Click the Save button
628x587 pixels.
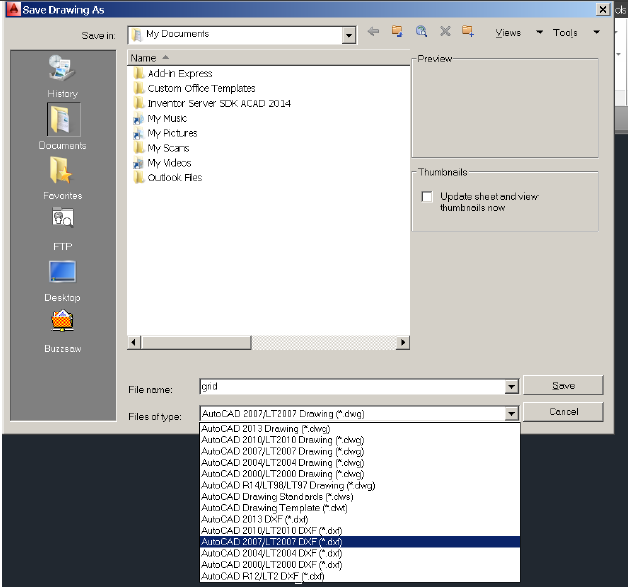[563, 385]
